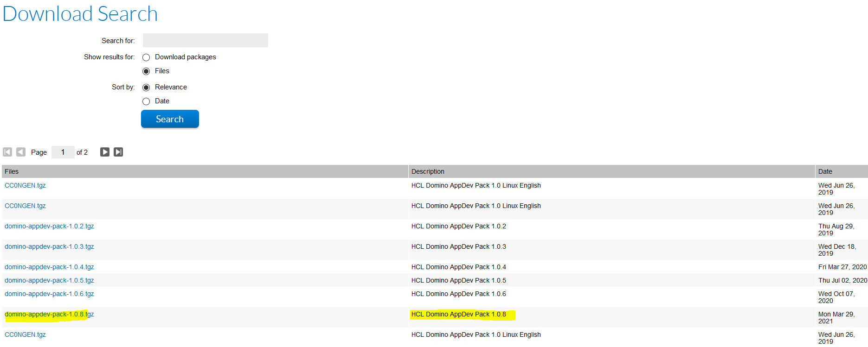Screen dimensions: 868x347
Task: Select description HCL Domino AppDev Pack 1.0.6
Action: [x=459, y=294]
